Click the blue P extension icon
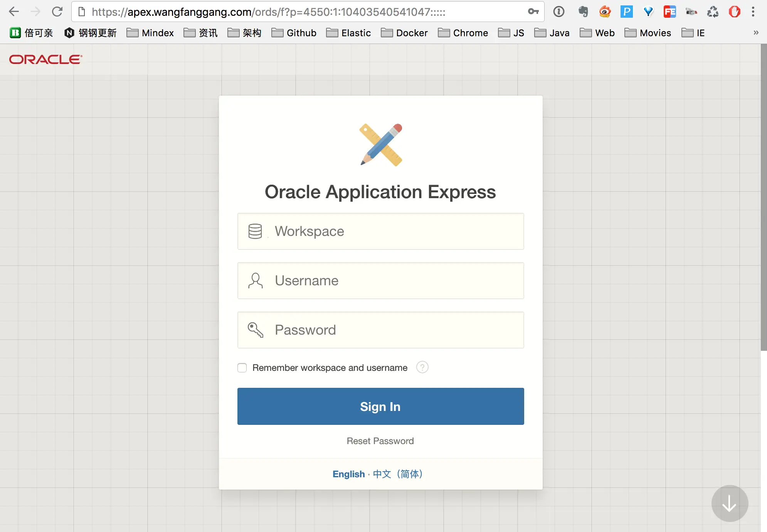 point(626,12)
